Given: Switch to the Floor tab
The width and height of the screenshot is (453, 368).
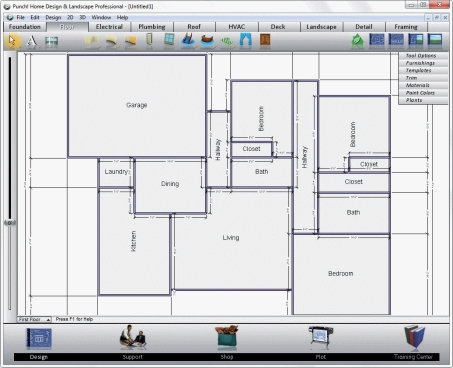Looking at the screenshot, I should coord(67,27).
